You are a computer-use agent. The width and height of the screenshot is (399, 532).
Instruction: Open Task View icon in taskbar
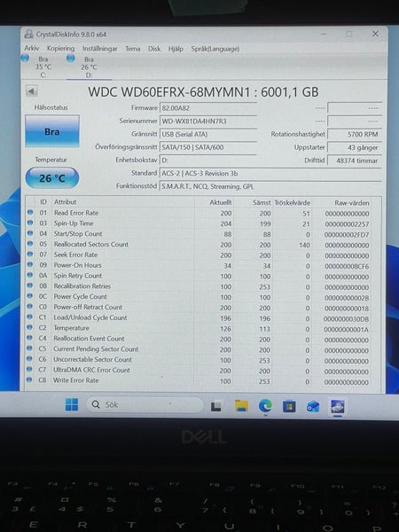point(215,406)
